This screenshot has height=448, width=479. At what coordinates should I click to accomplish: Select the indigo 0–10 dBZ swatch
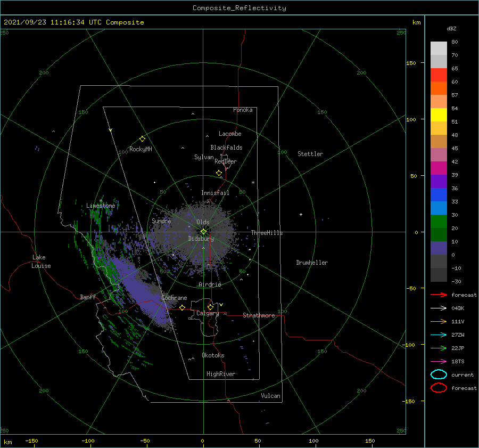coord(439,248)
